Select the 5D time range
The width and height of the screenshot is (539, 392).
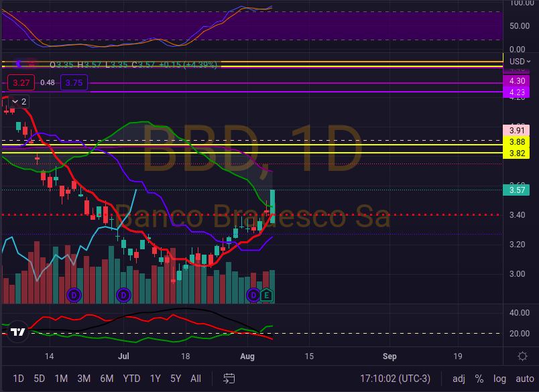click(40, 379)
